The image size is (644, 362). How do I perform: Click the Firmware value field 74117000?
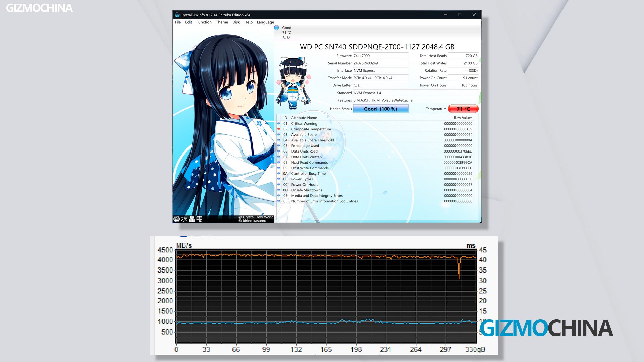[x=380, y=56]
